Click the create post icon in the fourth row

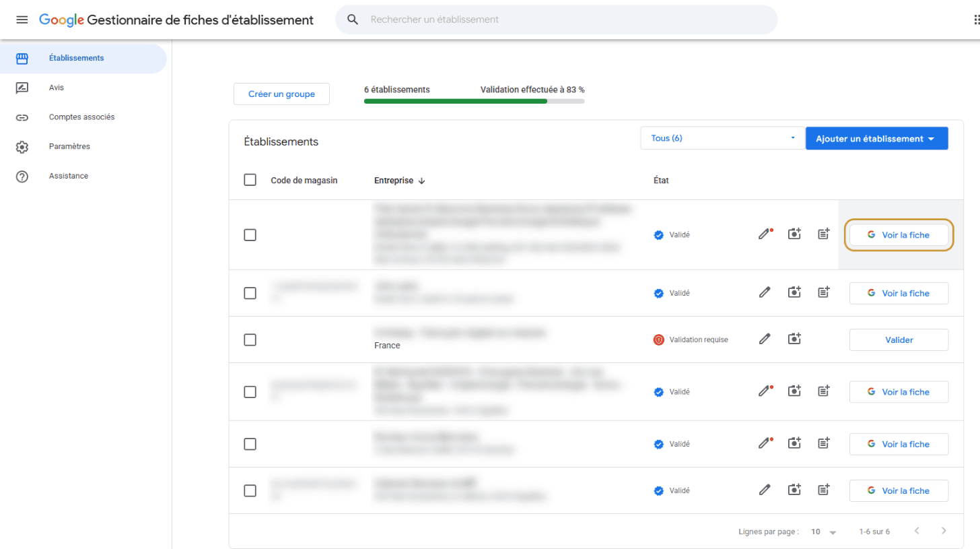click(x=823, y=391)
